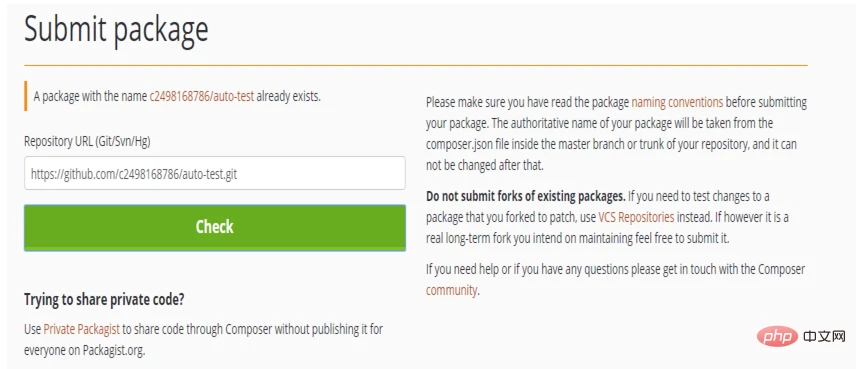Open the c2498168786/auto-test package link

coord(202,97)
